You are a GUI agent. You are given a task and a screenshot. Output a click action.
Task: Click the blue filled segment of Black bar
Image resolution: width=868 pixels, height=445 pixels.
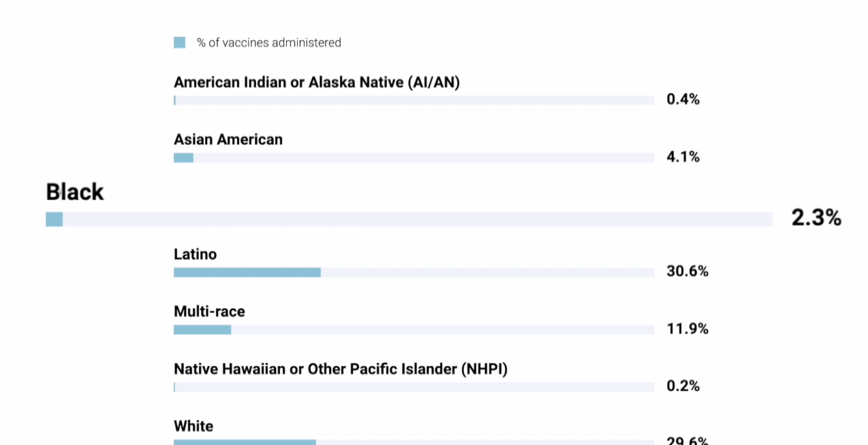pyautogui.click(x=55, y=219)
